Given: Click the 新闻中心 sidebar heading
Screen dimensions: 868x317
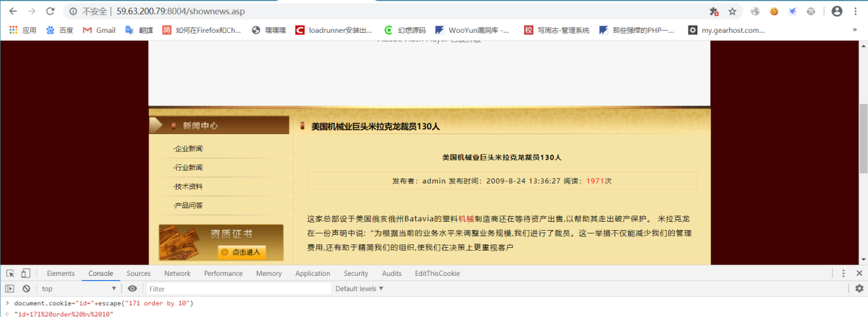Looking at the screenshot, I should pyautogui.click(x=200, y=126).
